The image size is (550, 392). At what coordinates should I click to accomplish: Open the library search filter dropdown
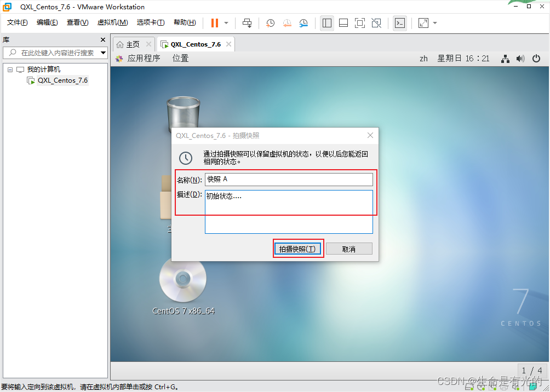click(x=103, y=53)
